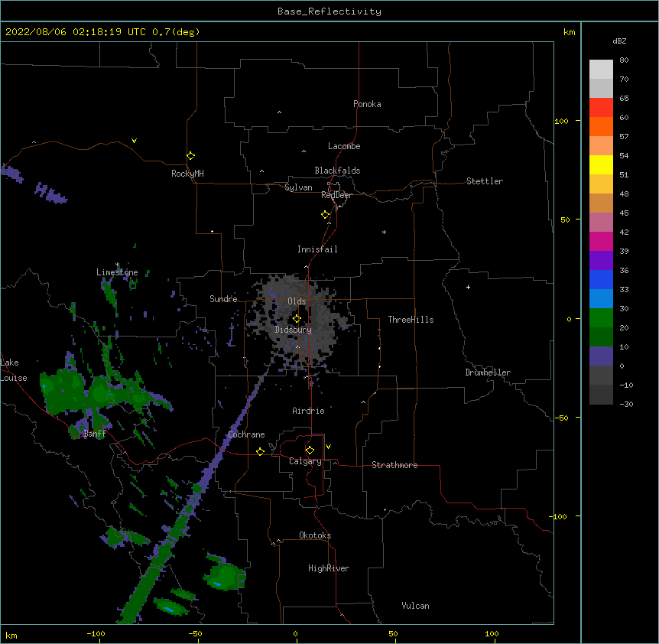The width and height of the screenshot is (659, 644).
Task: Select the bright green 30 dBZ swatch
Action: click(601, 318)
